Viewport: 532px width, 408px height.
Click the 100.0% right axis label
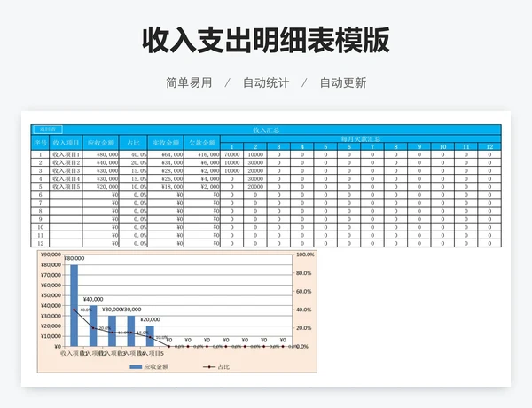[x=305, y=255]
